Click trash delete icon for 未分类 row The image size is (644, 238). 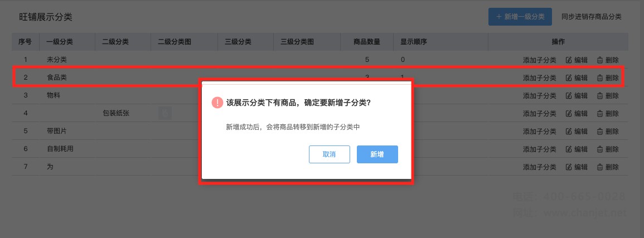[599, 60]
